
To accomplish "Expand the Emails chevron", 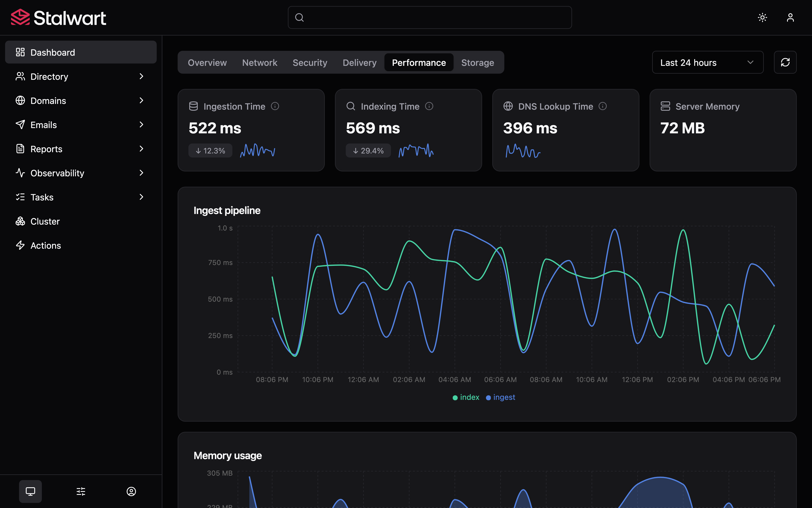I will point(141,125).
